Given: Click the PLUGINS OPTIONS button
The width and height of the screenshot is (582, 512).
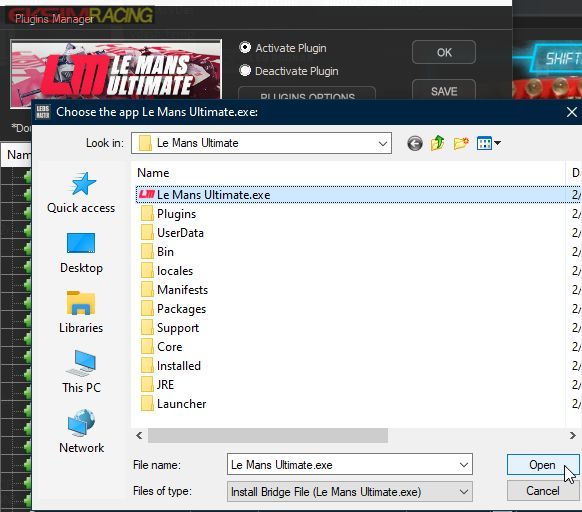Looking at the screenshot, I should (x=307, y=94).
